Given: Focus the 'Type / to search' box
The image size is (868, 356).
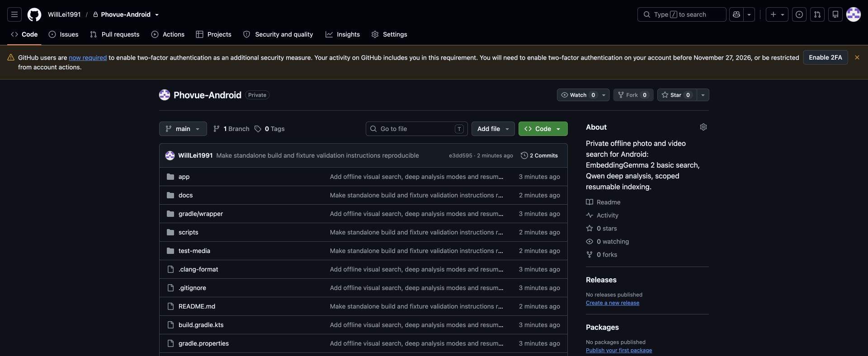Looking at the screenshot, I should 682,14.
